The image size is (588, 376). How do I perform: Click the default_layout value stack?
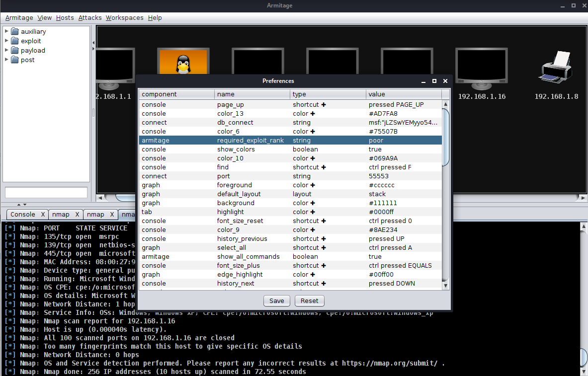(377, 194)
